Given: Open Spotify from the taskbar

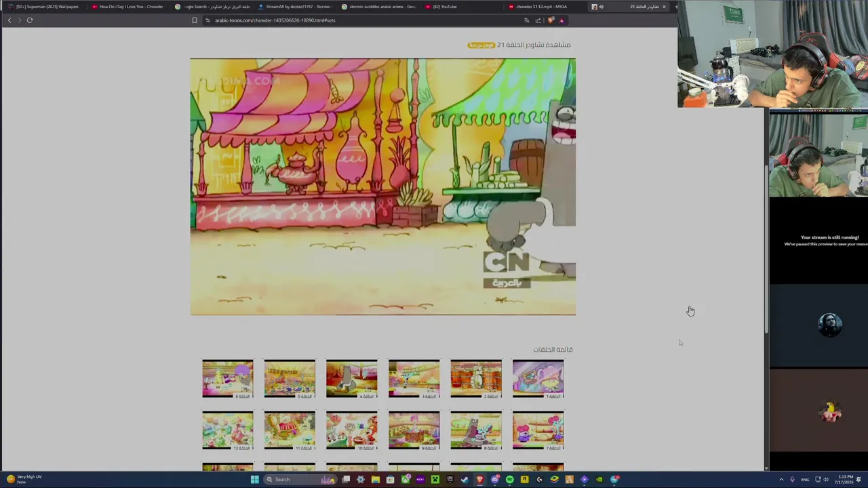Looking at the screenshot, I should coord(510,479).
